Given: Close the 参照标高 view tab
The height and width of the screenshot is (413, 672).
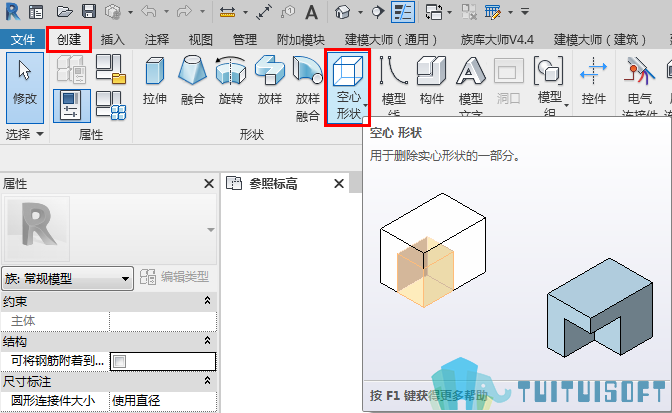Looking at the screenshot, I should (x=339, y=184).
